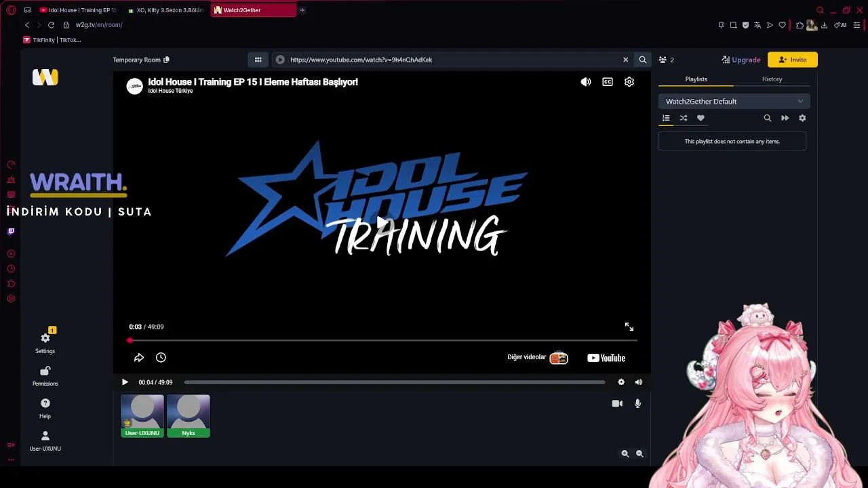Click the search magnifier beside the URL bar
This screenshot has width=868, height=488.
[642, 60]
